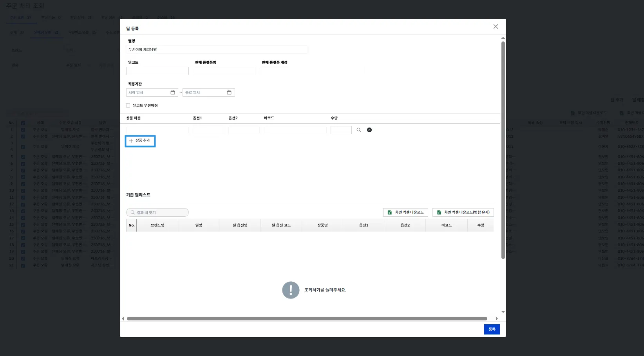Click the 화면 엑셀 다운로드 button in the dialog
The height and width of the screenshot is (356, 644).
pyautogui.click(x=405, y=212)
